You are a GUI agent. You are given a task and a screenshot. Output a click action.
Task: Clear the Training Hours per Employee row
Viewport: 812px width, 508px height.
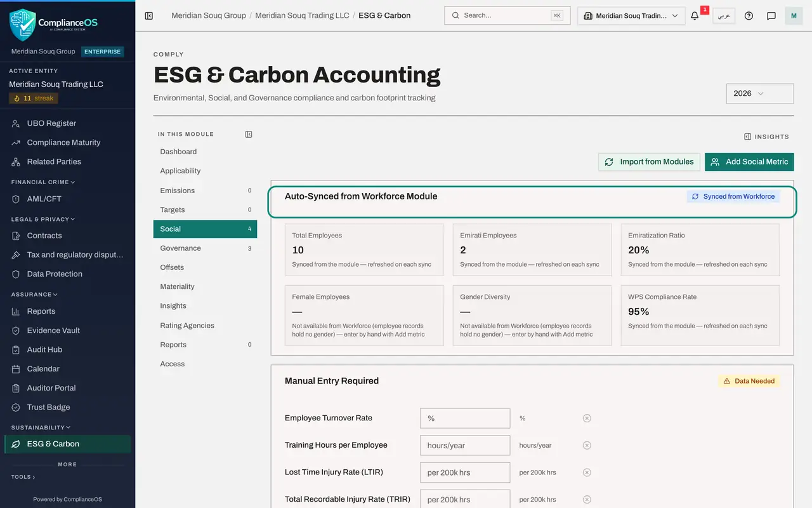tap(587, 445)
